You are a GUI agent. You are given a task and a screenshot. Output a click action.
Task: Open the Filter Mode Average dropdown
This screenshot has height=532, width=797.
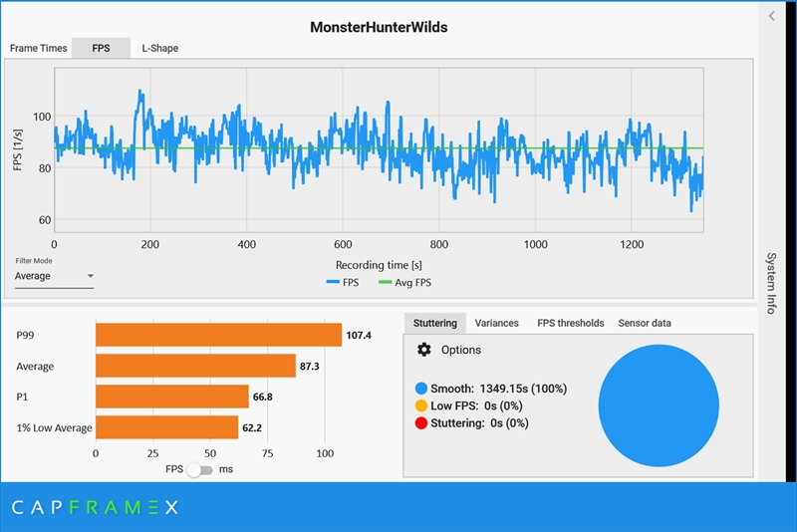(x=54, y=276)
